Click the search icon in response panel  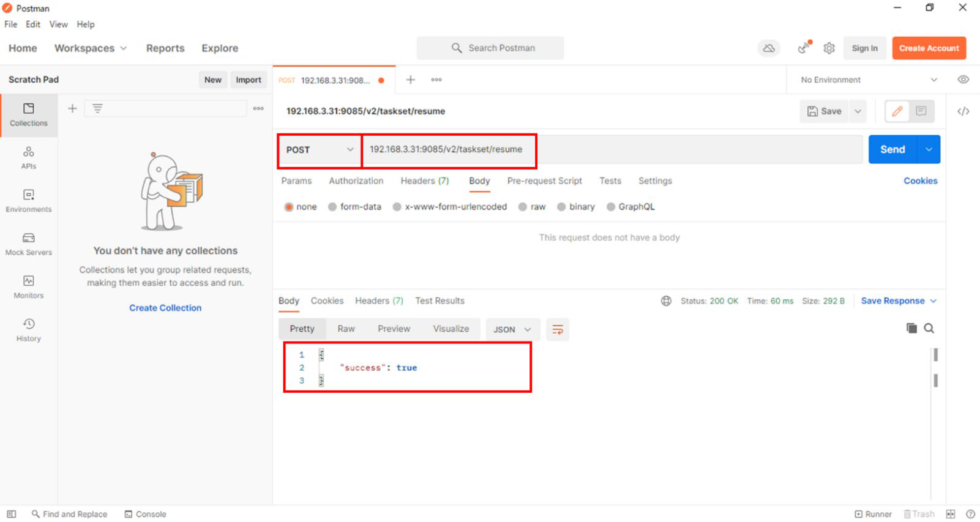(929, 329)
